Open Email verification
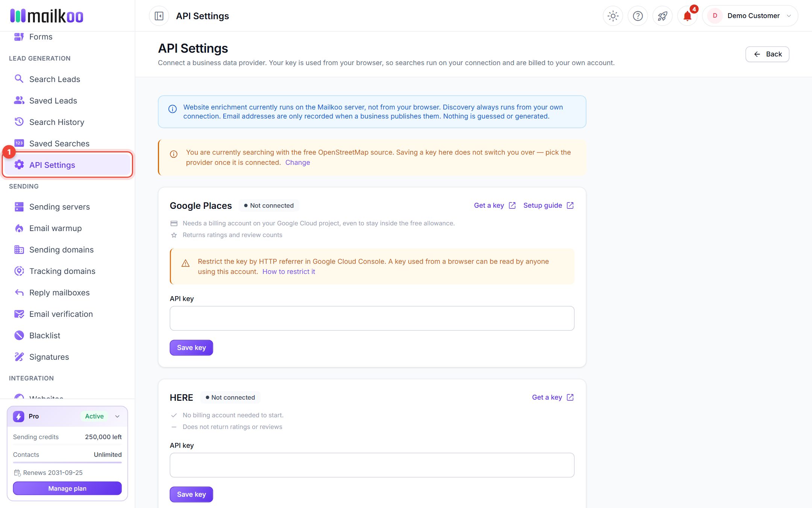The height and width of the screenshot is (508, 812). pyautogui.click(x=67, y=314)
